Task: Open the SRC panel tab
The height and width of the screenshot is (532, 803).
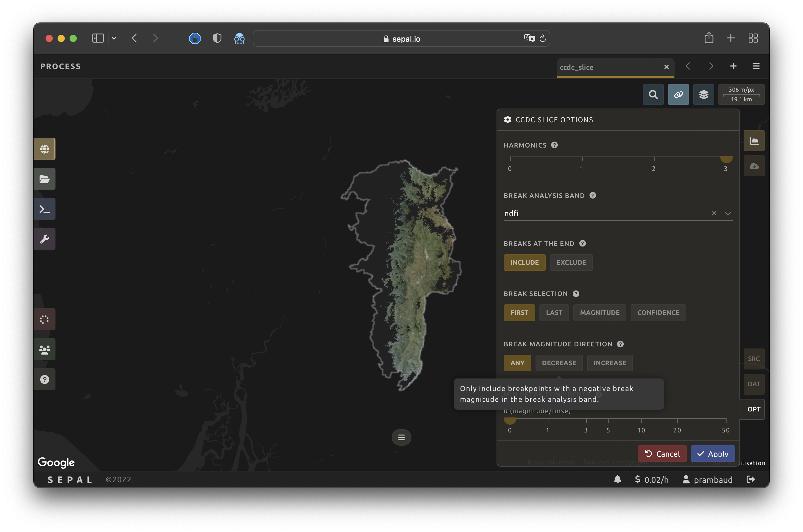Action: coord(754,359)
